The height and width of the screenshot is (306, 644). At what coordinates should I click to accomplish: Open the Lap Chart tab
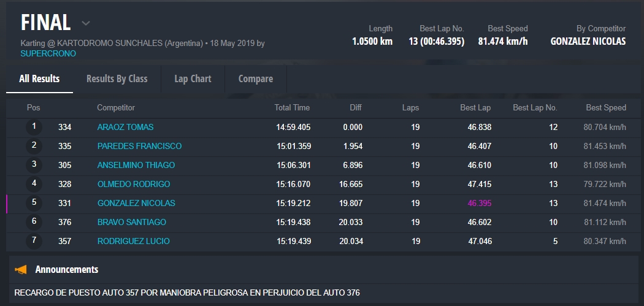193,78
